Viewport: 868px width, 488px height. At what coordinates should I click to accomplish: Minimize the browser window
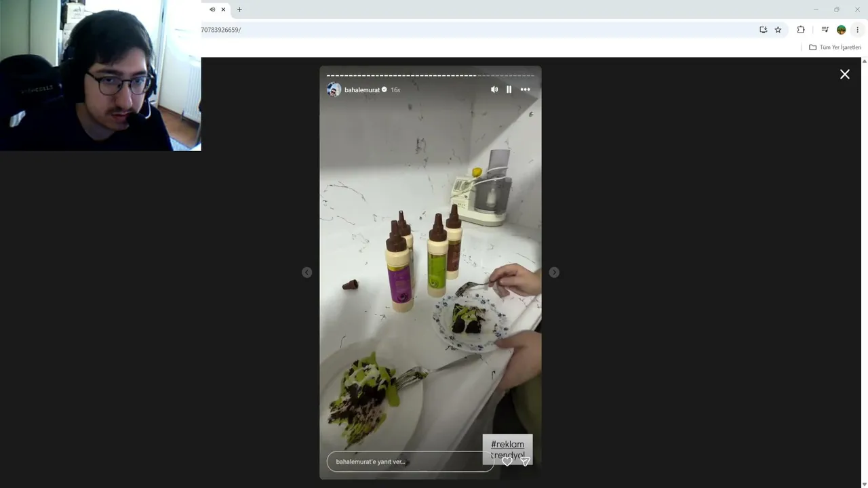click(816, 9)
